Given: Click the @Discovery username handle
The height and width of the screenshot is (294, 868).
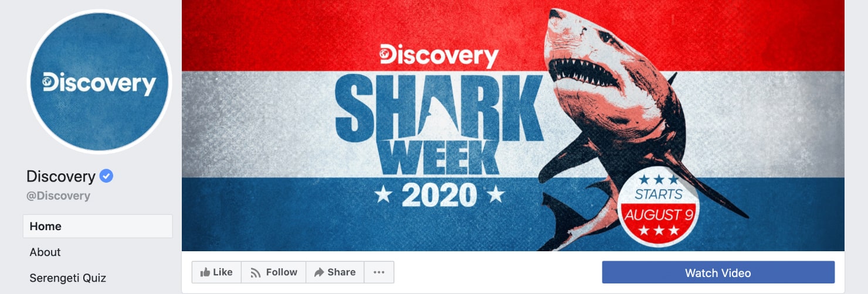Looking at the screenshot, I should tap(59, 196).
